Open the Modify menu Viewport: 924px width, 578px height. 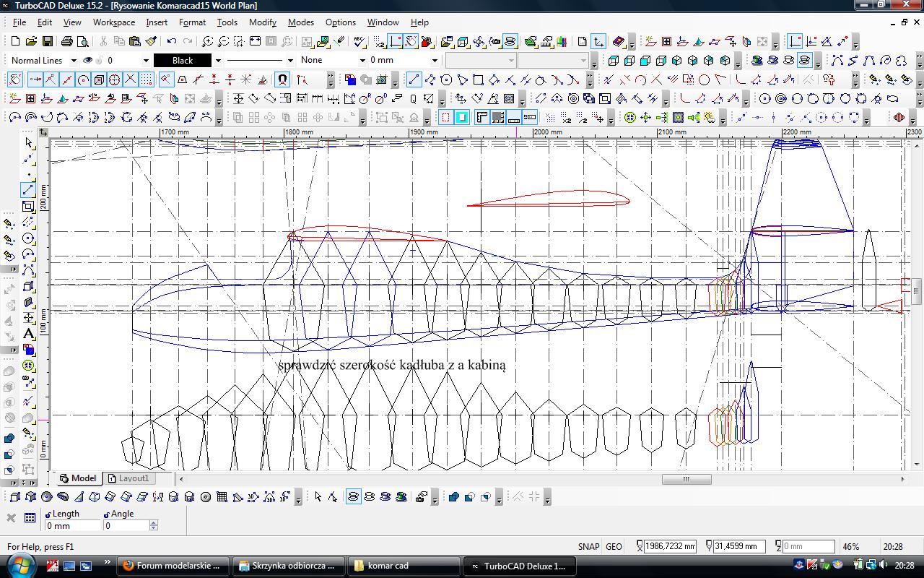[263, 22]
